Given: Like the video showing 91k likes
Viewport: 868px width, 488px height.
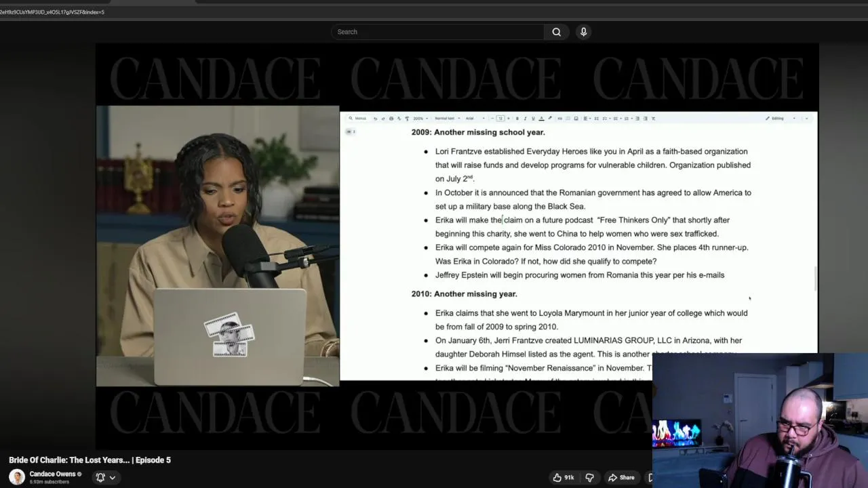Looking at the screenshot, I should (564, 477).
